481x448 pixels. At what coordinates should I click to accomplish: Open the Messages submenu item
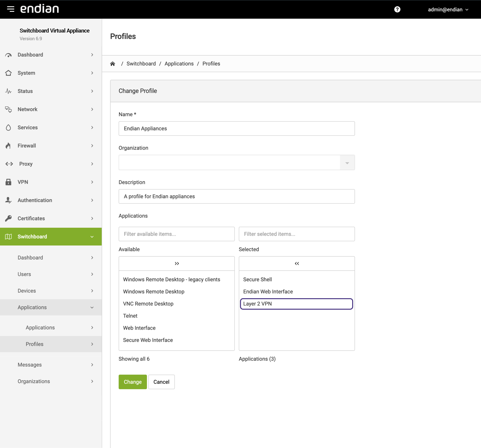point(51,365)
